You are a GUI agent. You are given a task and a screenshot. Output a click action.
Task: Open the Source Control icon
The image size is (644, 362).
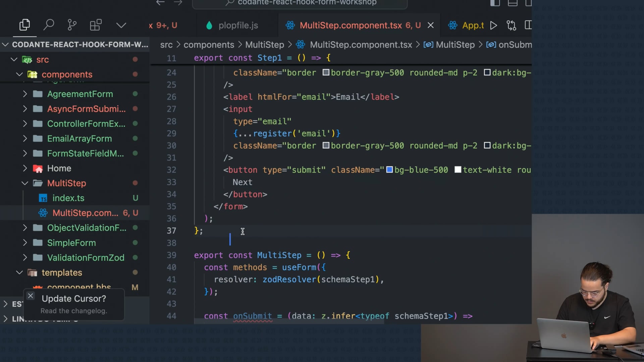[72, 25]
